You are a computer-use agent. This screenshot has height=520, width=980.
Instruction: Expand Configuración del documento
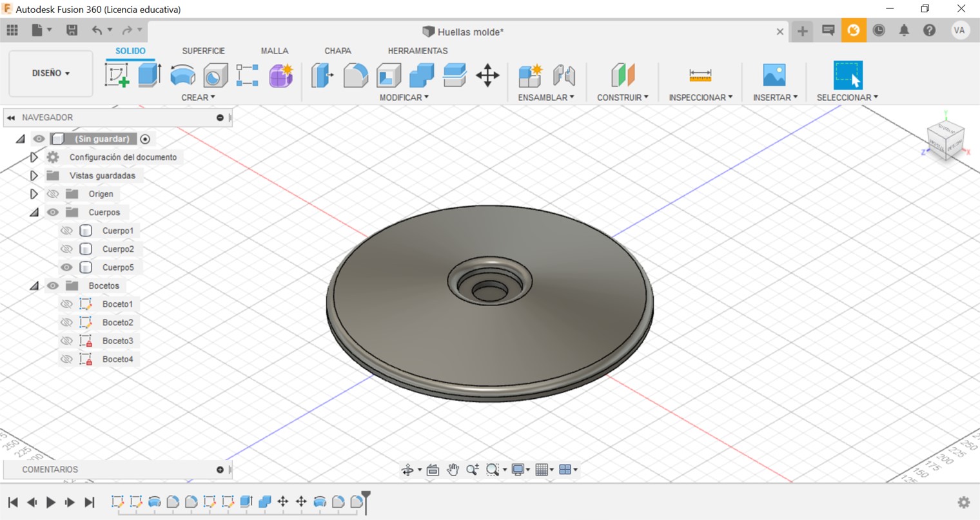34,157
